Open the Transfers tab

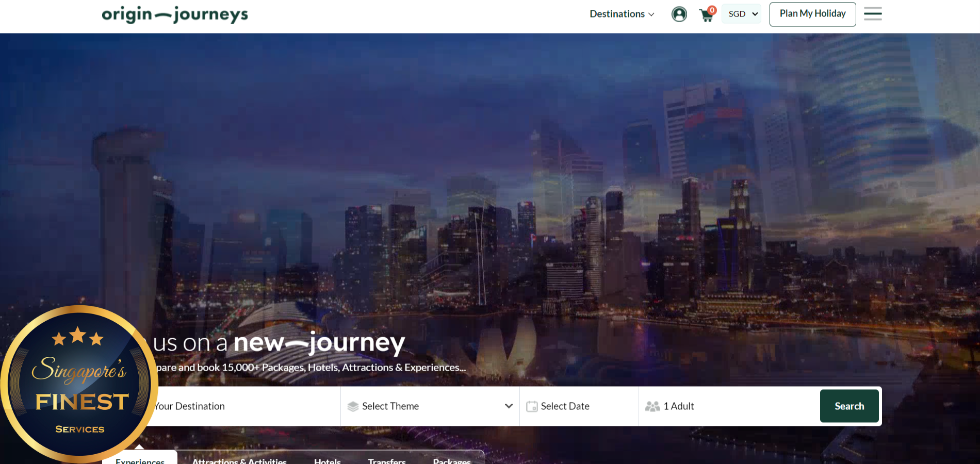pyautogui.click(x=387, y=459)
